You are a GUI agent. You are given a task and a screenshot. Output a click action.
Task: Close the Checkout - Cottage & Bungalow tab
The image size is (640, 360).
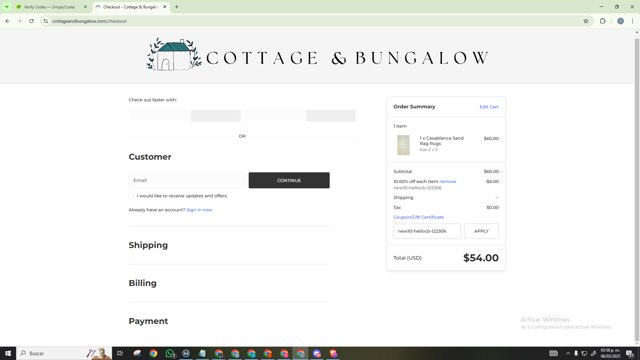(x=164, y=7)
